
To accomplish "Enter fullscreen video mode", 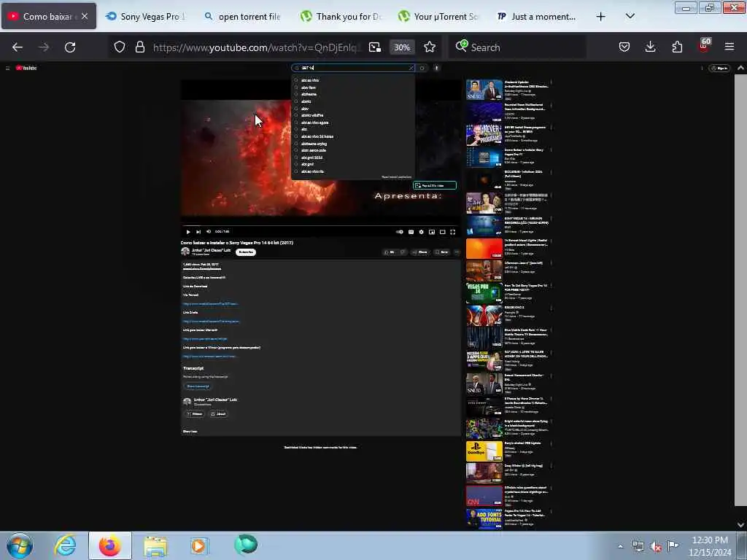I will click(452, 232).
